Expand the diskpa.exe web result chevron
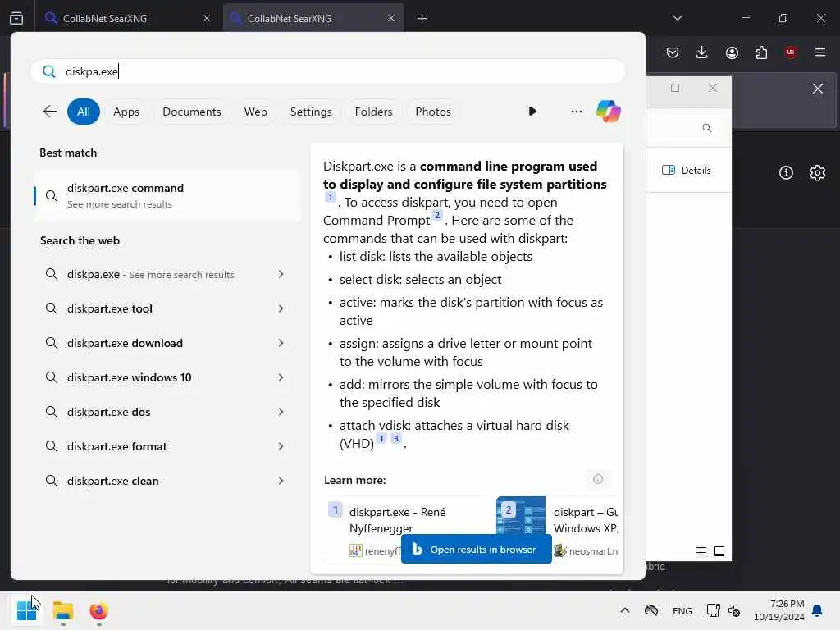 pyautogui.click(x=281, y=274)
